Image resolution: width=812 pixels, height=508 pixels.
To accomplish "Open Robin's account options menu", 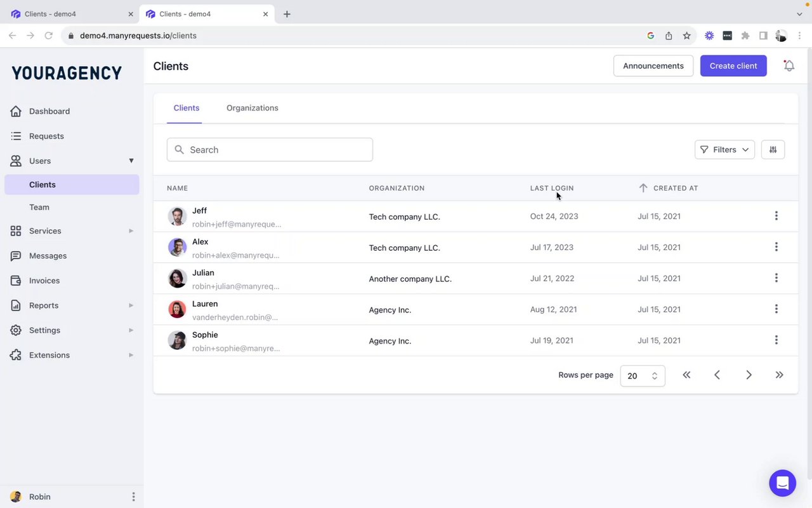I will click(133, 497).
